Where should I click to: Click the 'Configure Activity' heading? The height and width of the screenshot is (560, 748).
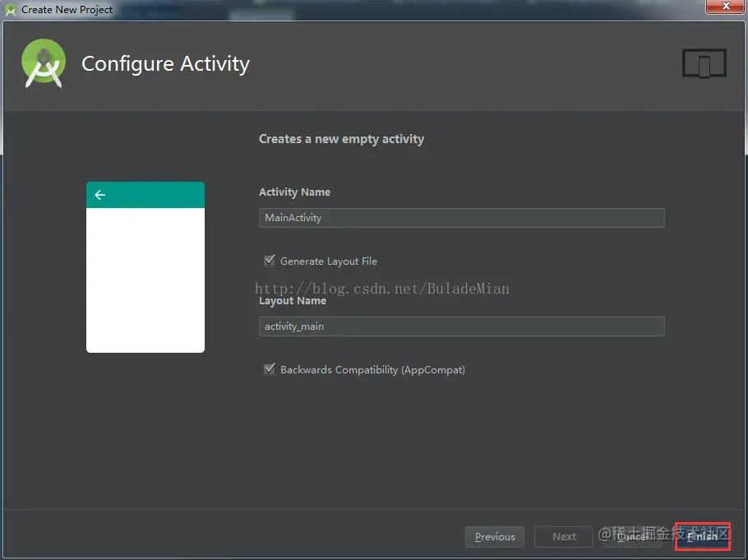tap(165, 64)
